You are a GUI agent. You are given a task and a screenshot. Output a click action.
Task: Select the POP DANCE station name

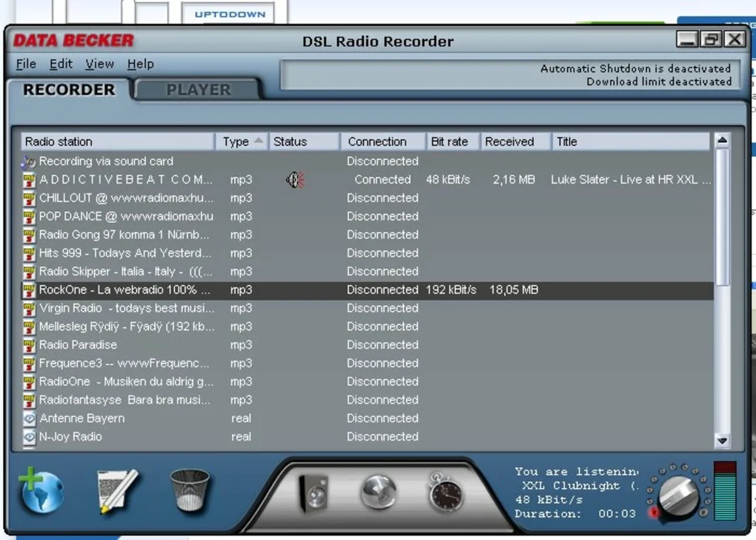(x=126, y=217)
